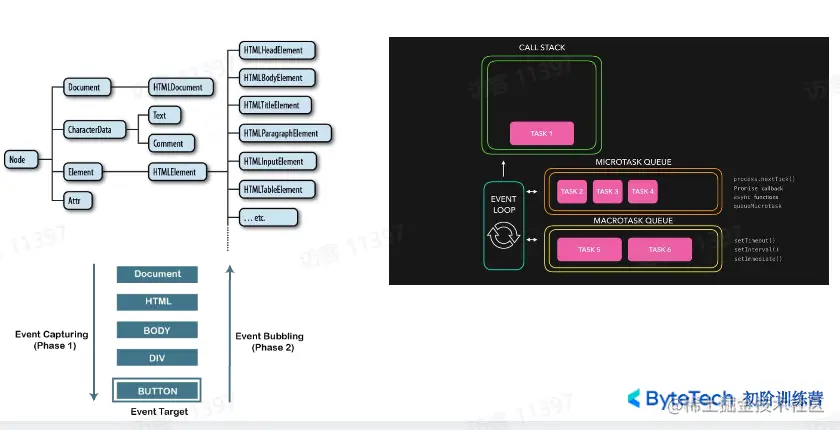Click the "Event Target" label

(159, 412)
